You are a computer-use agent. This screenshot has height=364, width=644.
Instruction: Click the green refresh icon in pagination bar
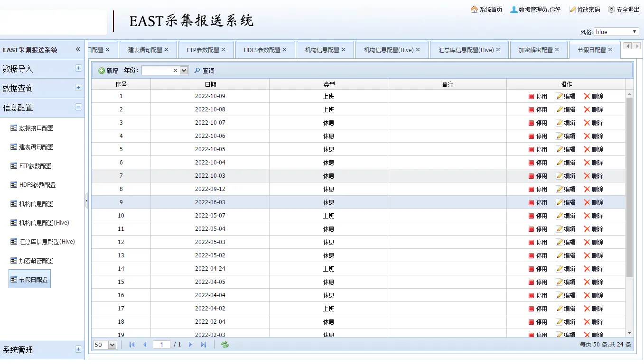pos(225,345)
